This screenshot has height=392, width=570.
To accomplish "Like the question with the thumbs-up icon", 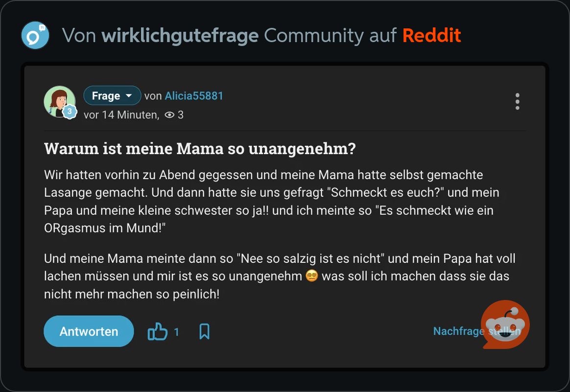I will (x=158, y=332).
